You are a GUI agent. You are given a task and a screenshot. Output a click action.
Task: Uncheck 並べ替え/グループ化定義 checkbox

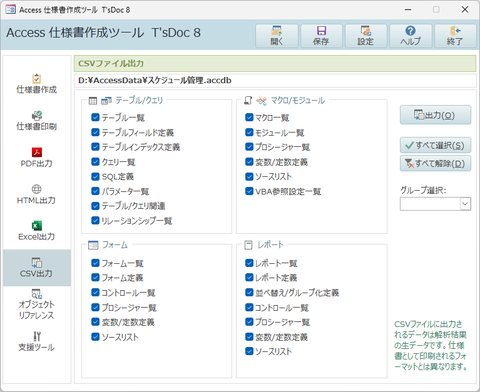pyautogui.click(x=249, y=292)
